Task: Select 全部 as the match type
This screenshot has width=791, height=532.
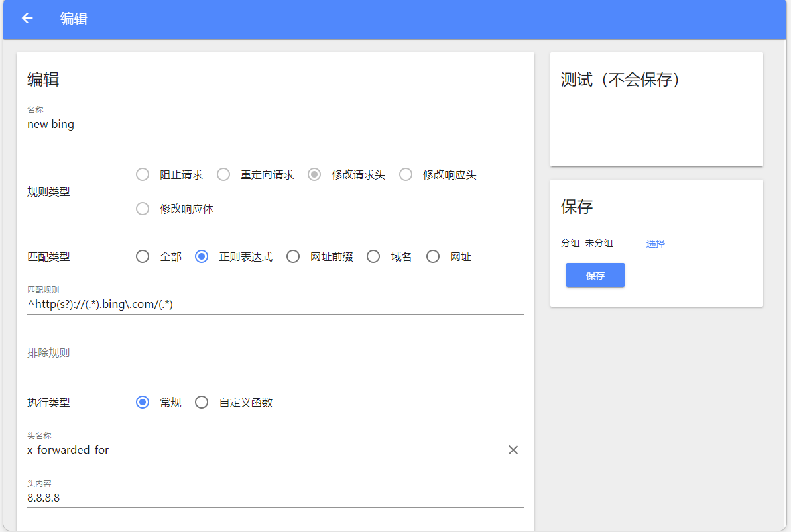Action: [x=142, y=256]
